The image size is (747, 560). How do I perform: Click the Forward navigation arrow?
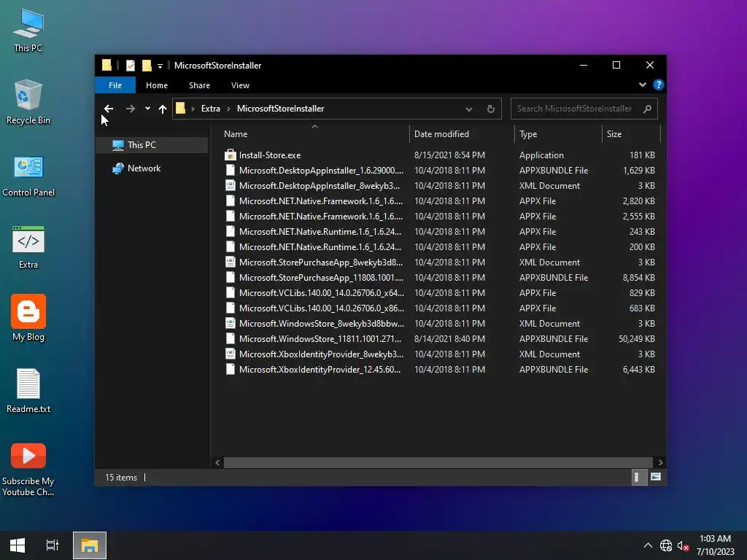(130, 109)
